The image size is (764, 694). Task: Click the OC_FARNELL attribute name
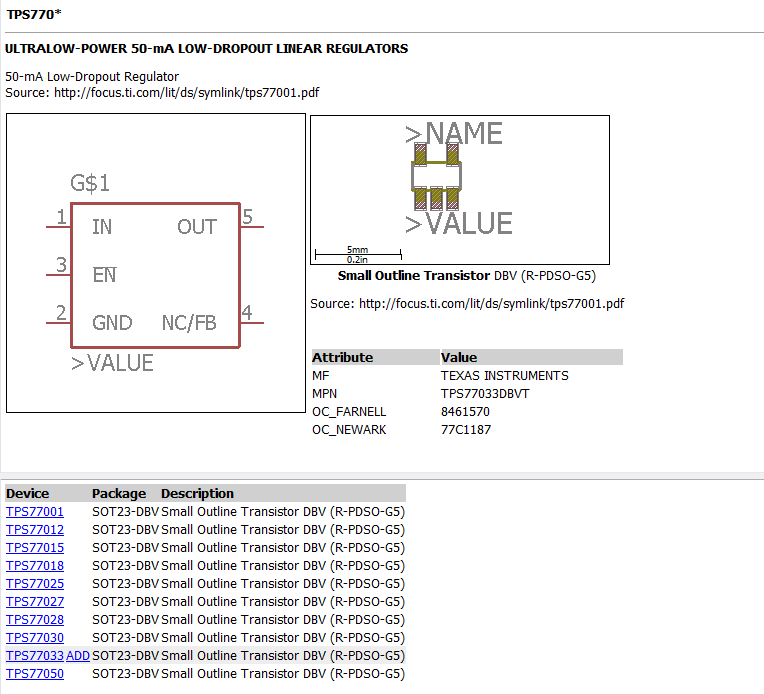coord(349,412)
